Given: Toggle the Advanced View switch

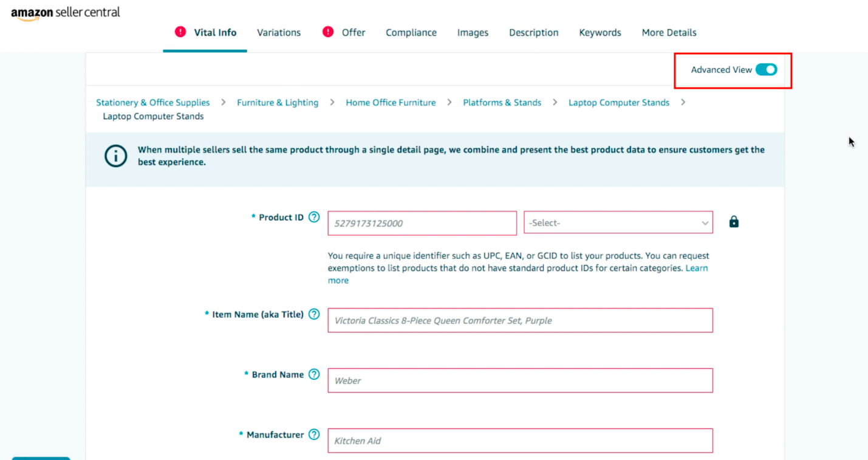Looking at the screenshot, I should point(766,70).
